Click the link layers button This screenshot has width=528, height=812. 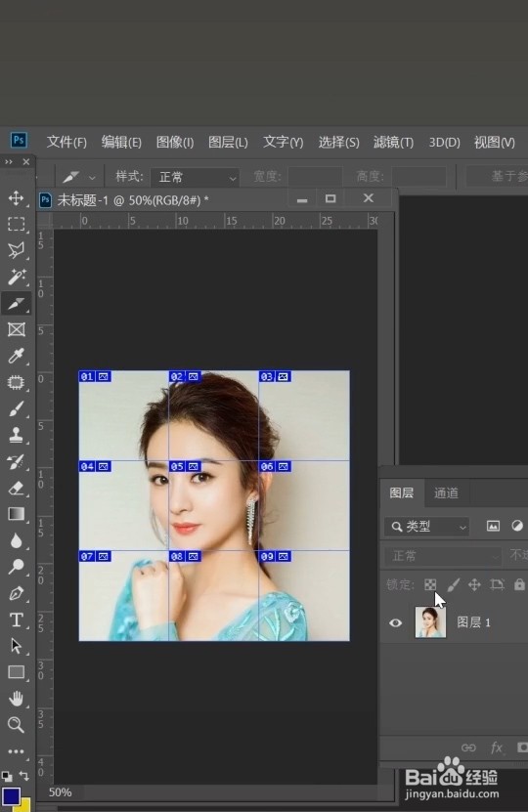pyautogui.click(x=468, y=748)
